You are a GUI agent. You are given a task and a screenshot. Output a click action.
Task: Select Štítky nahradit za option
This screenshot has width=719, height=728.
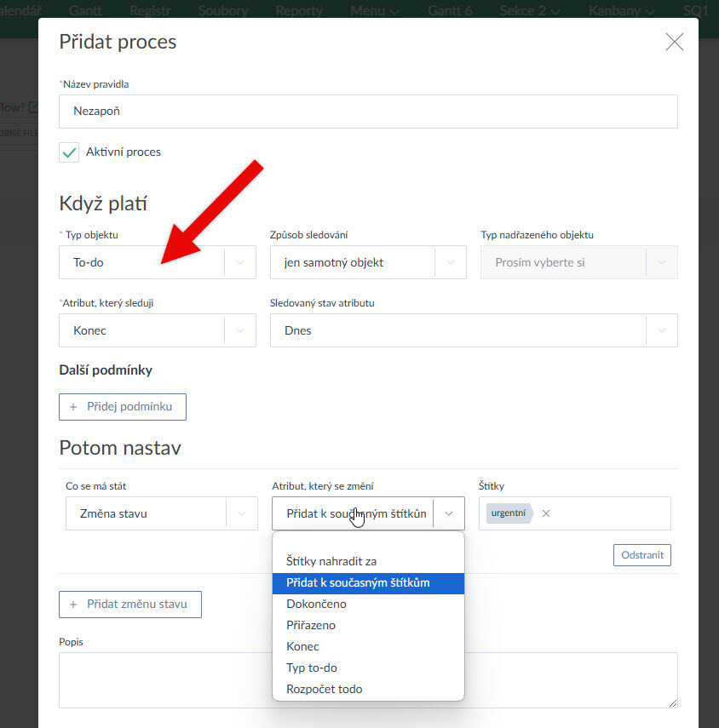[331, 562]
